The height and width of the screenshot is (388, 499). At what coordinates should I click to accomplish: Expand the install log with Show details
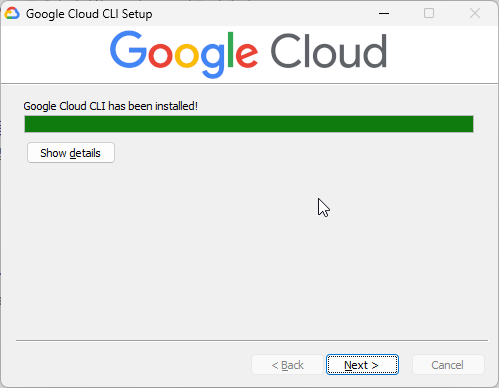(x=71, y=153)
